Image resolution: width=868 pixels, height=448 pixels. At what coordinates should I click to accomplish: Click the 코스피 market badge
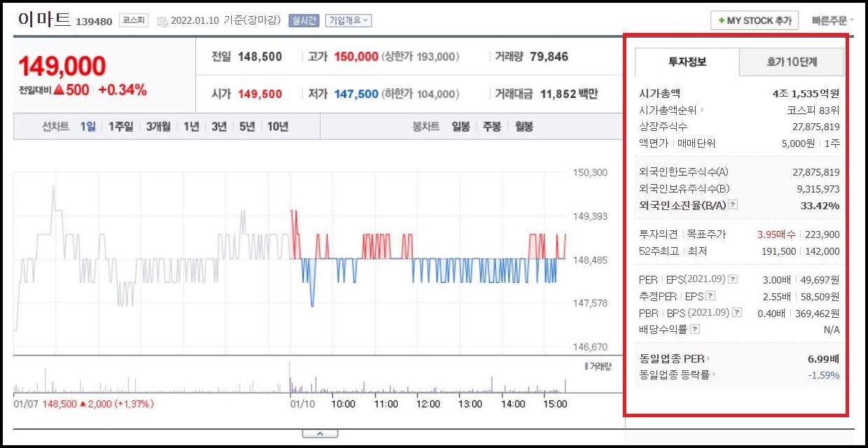pos(133,20)
